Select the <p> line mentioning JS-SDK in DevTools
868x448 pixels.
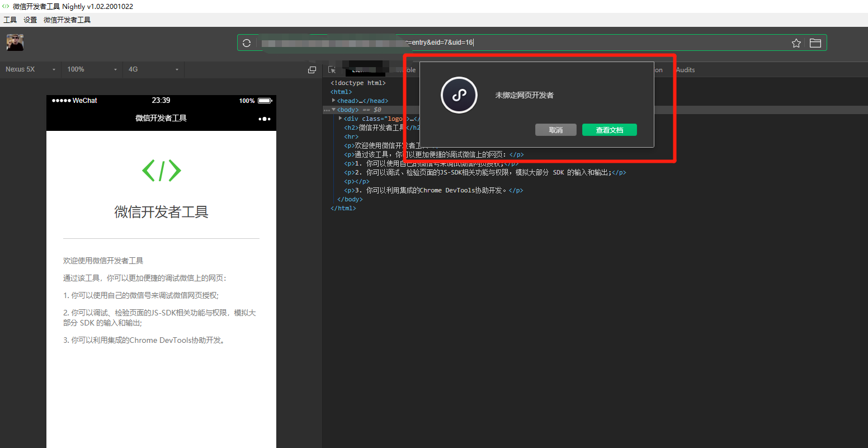[485, 172]
